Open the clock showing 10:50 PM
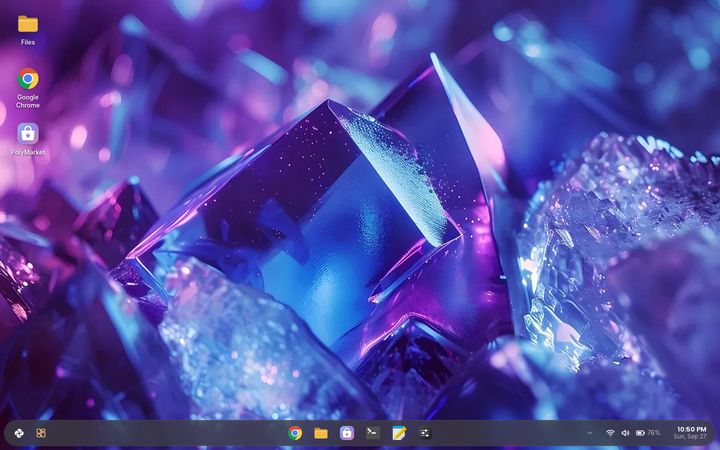Image resolution: width=720 pixels, height=450 pixels. pyautogui.click(x=692, y=429)
